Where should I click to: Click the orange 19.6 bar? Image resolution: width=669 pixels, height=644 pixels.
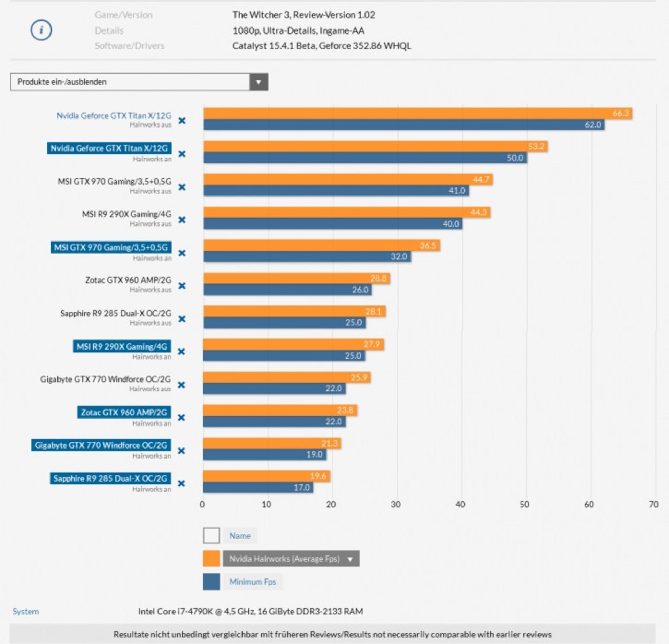pos(267,476)
